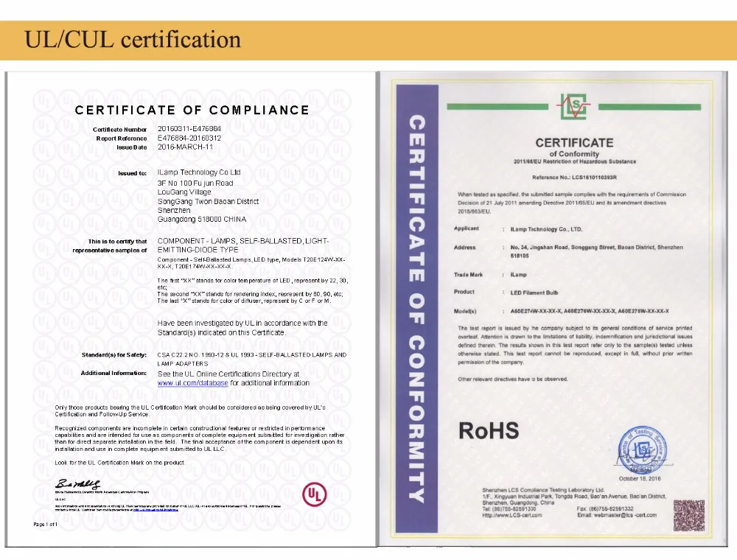Click 'iLamp Technology Co Ltd' issued-to name
This screenshot has height=560, width=737.
coord(199,172)
